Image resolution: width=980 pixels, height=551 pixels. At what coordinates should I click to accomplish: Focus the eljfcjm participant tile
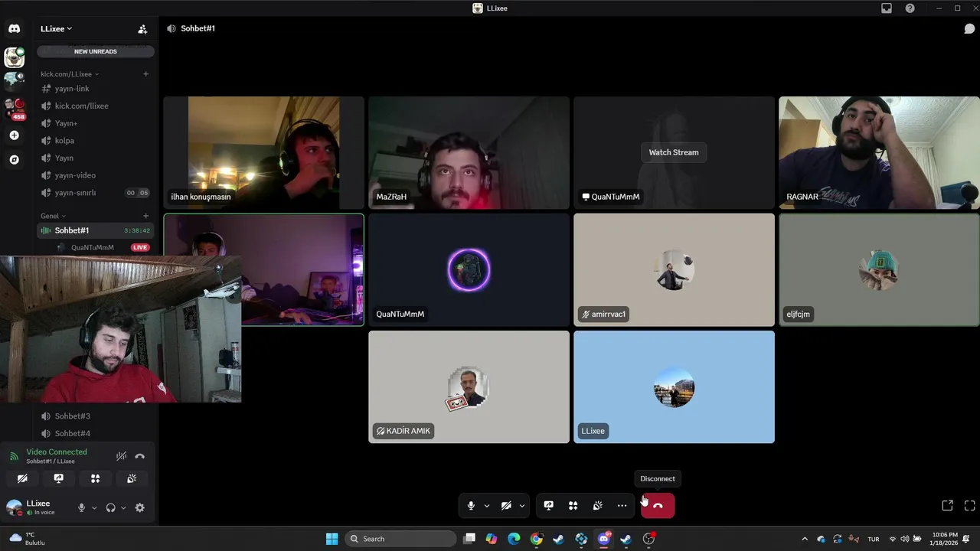point(879,269)
